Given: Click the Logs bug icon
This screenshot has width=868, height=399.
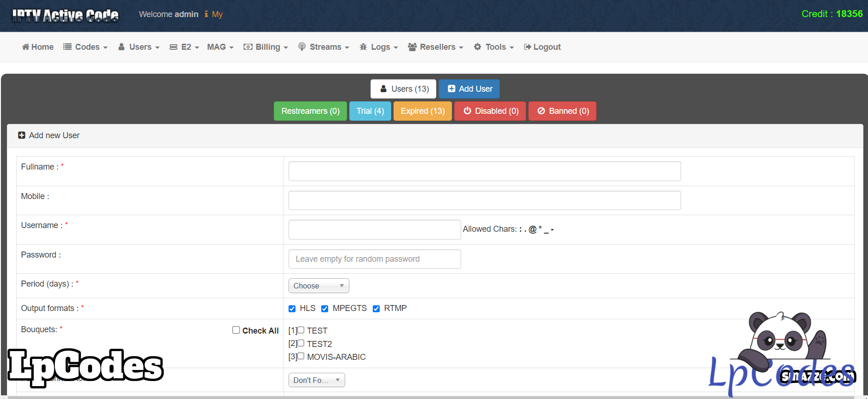Looking at the screenshot, I should coord(363,47).
